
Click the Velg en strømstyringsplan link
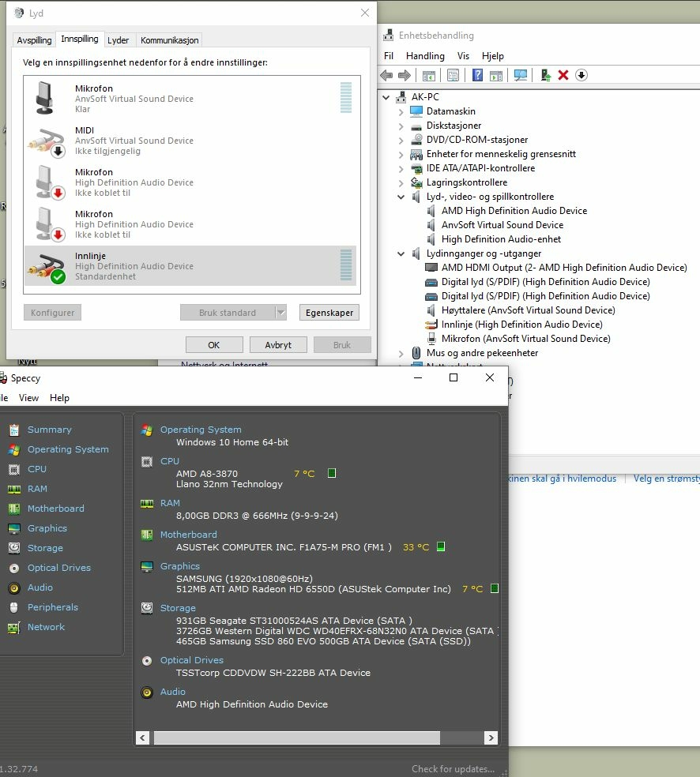point(666,479)
